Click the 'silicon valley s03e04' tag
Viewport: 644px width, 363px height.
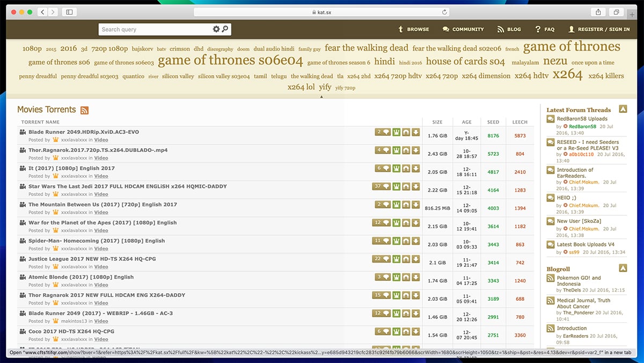[x=224, y=76]
